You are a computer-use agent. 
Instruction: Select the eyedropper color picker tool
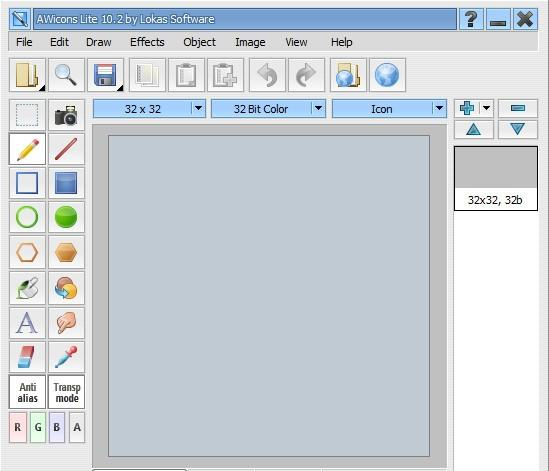pyautogui.click(x=66, y=357)
